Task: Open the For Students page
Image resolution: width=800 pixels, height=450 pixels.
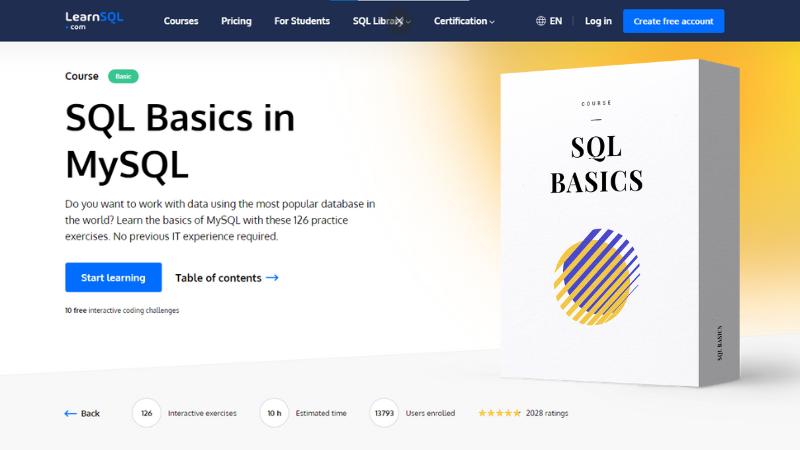Action: [x=302, y=21]
